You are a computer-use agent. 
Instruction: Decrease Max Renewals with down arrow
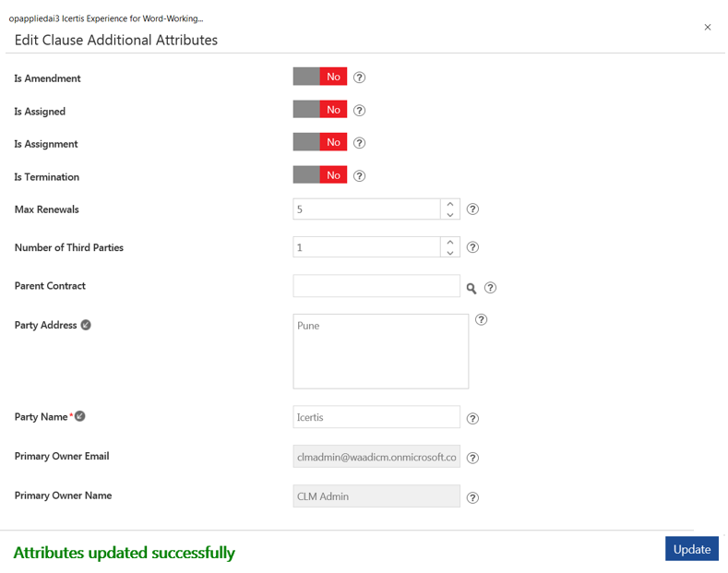pyautogui.click(x=450, y=215)
